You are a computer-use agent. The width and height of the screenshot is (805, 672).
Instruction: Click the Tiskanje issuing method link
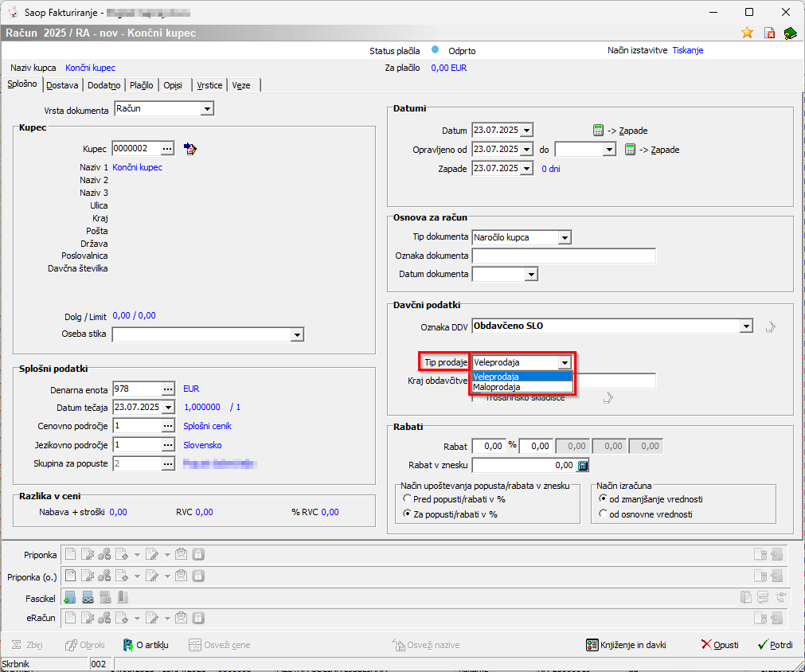click(687, 50)
